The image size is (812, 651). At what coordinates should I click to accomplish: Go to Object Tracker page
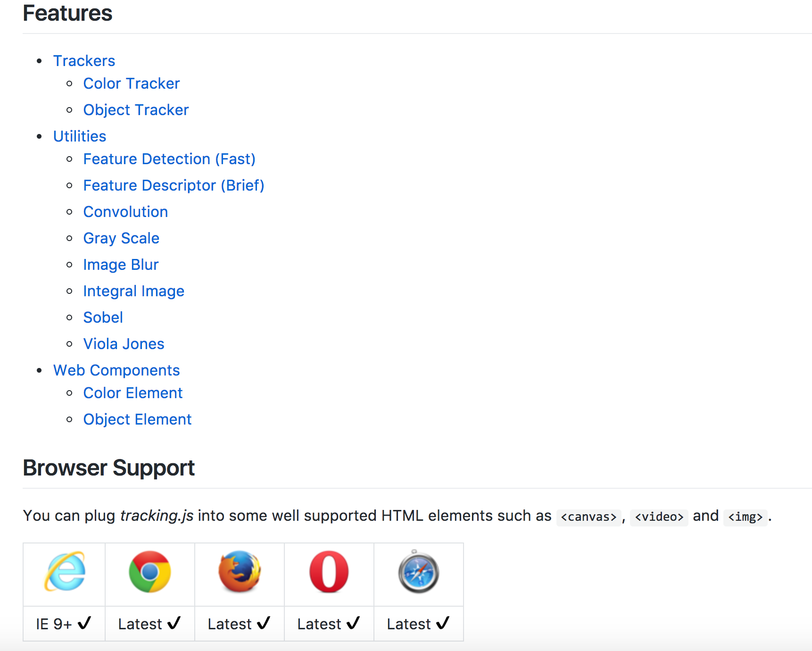point(136,110)
